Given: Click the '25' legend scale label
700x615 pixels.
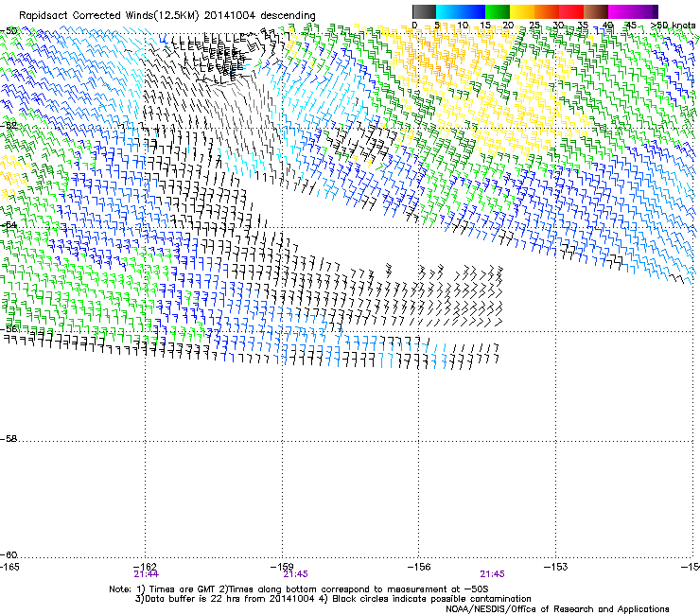Looking at the screenshot, I should [x=534, y=25].
